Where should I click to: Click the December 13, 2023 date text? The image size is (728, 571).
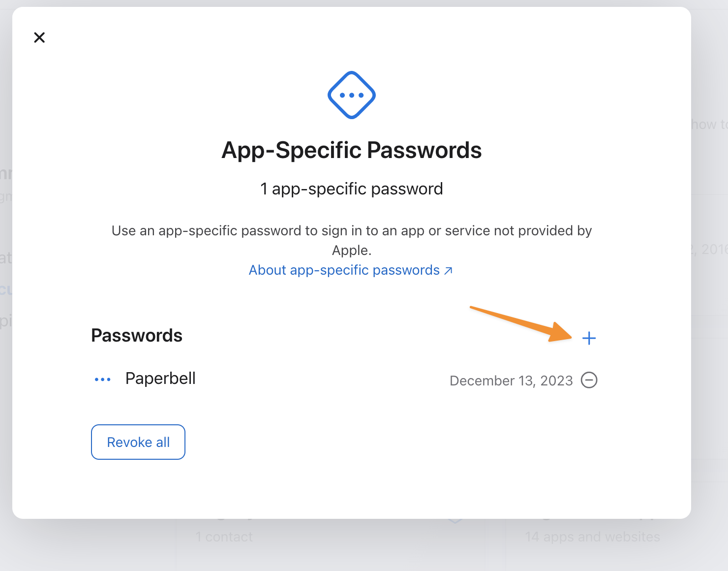[511, 380]
